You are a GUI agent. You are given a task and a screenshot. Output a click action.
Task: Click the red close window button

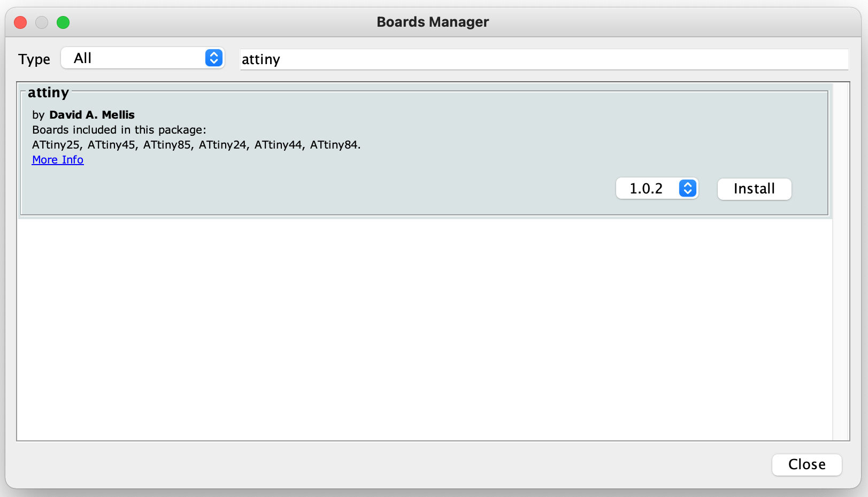coord(20,22)
